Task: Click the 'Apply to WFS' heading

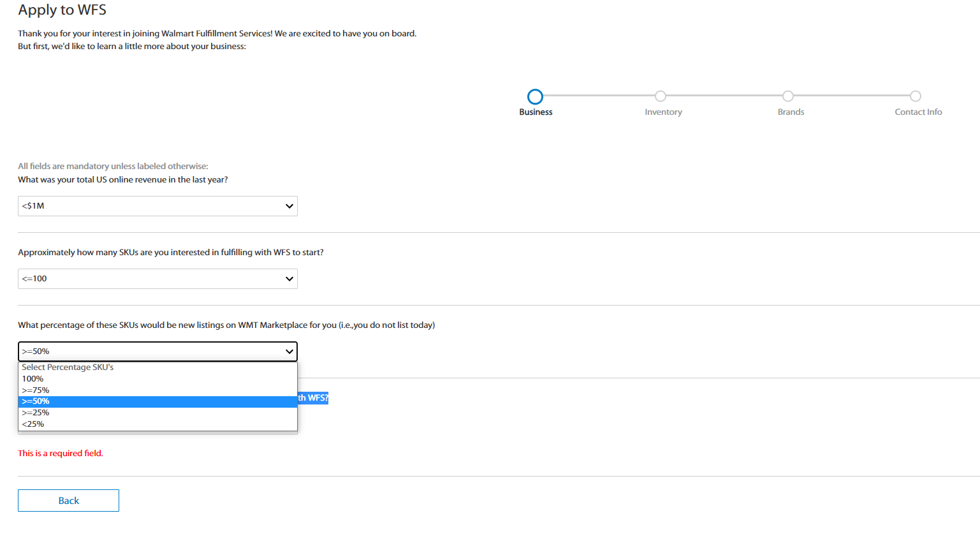Action: 62,10
